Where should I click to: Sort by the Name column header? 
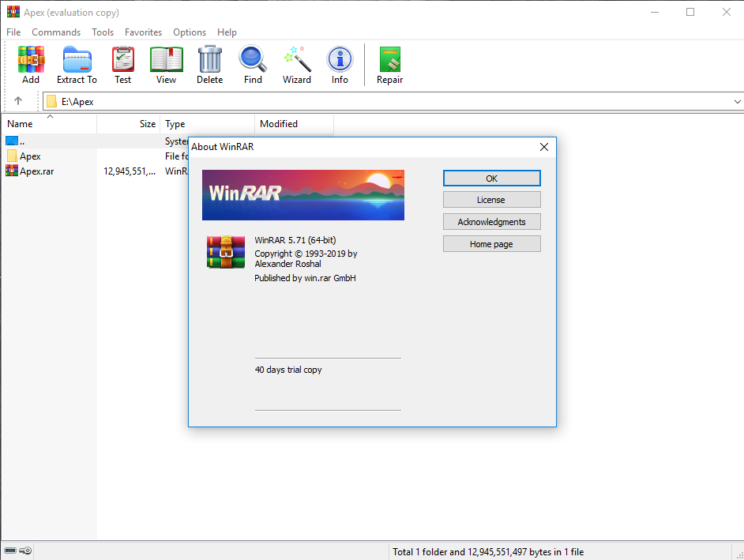[x=49, y=124]
